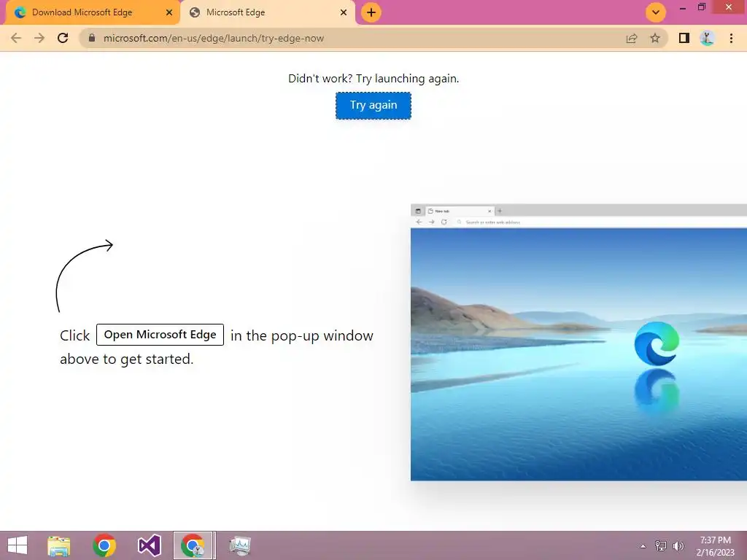Click the Open Microsoft Edge label box

coord(160,335)
